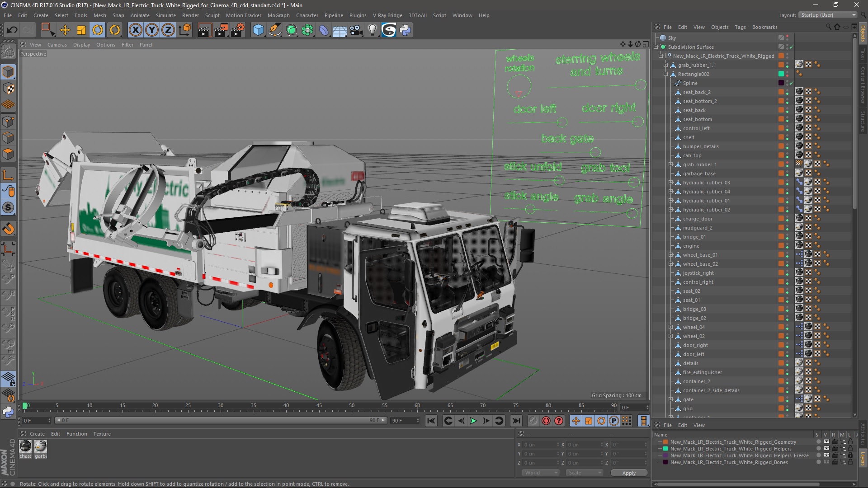The image size is (868, 488).
Task: Expand hydraulic_rubber_03 tree node
Action: (671, 183)
